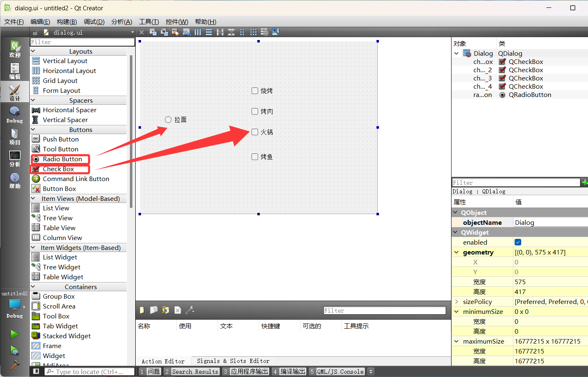Image resolution: width=588 pixels, height=377 pixels.
Task: Open Analyze (分析) mode
Action: click(15, 158)
